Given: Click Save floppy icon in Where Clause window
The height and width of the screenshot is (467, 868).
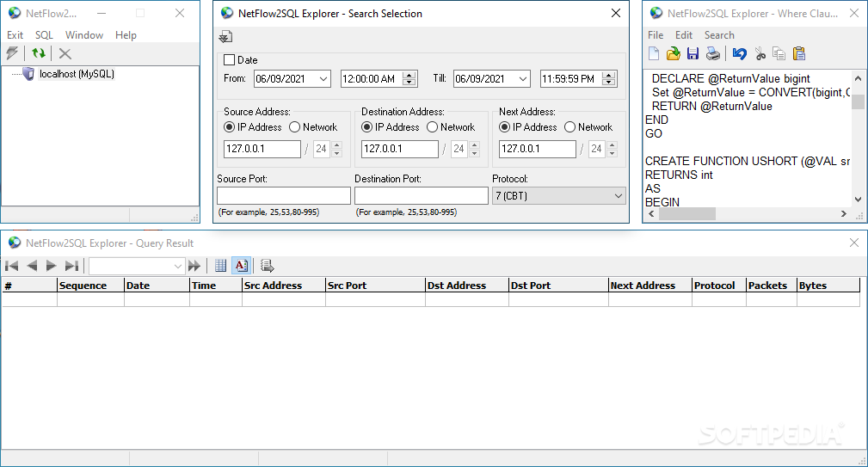Looking at the screenshot, I should [693, 53].
